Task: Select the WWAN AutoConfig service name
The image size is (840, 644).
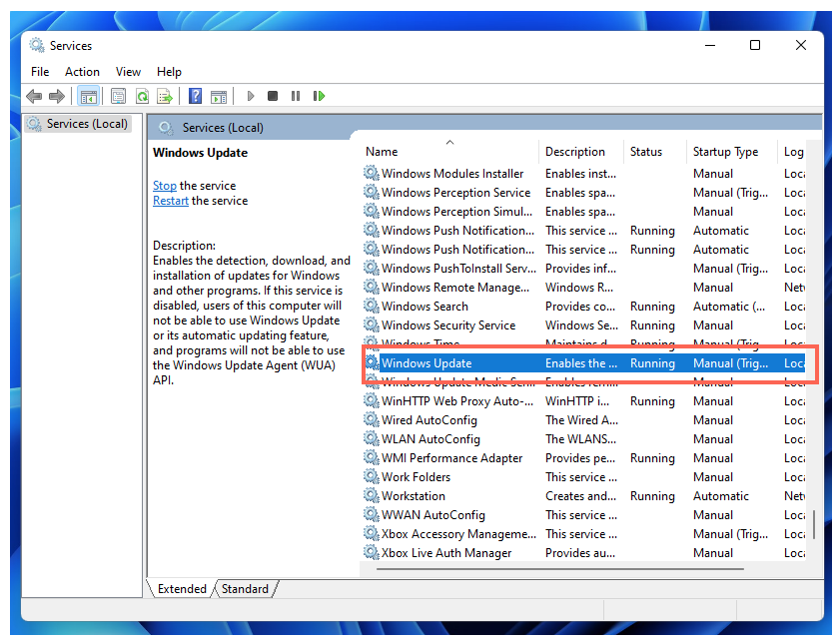Action: [433, 515]
